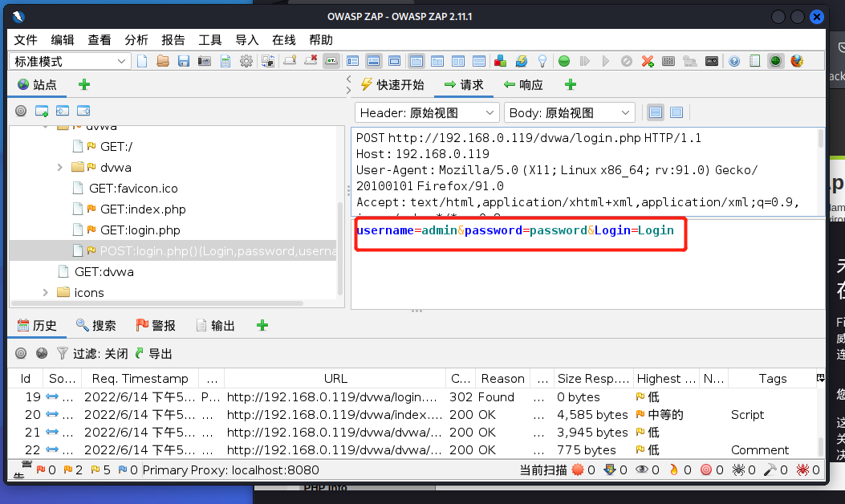Viewport: 845px width, 504px height.
Task: Add a new tab beside 输出 with the plus
Action: [x=262, y=326]
